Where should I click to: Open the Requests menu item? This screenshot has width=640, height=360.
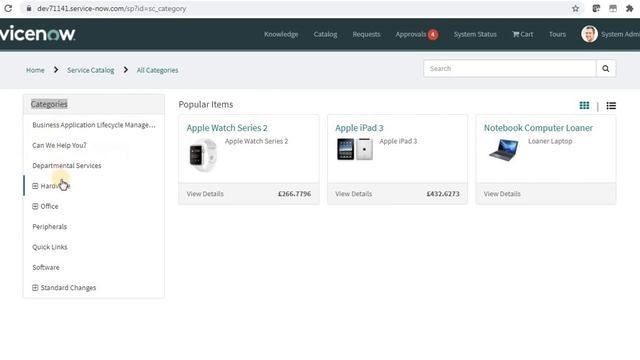click(x=367, y=34)
